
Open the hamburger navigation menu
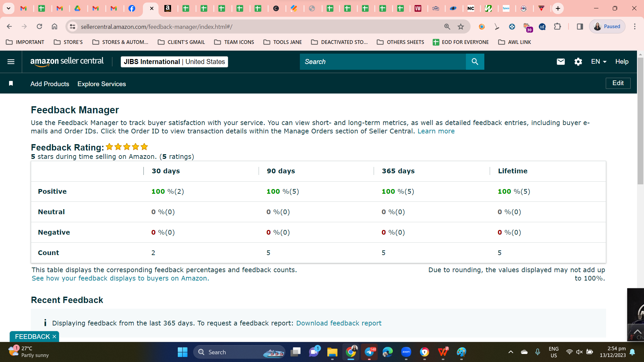[11, 62]
